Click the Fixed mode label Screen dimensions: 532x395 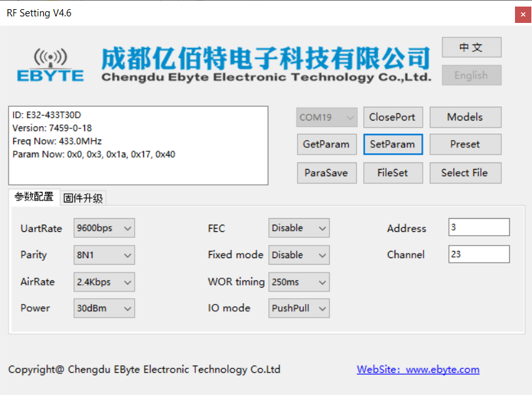tap(236, 255)
